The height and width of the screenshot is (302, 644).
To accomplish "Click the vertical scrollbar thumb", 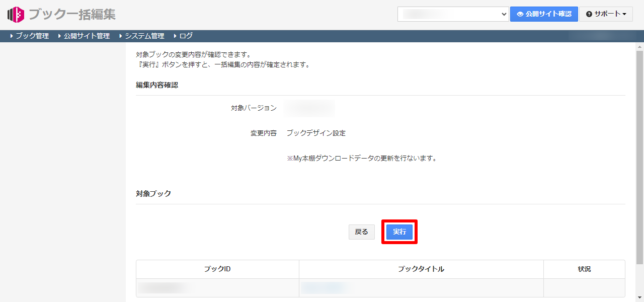I will [639, 156].
